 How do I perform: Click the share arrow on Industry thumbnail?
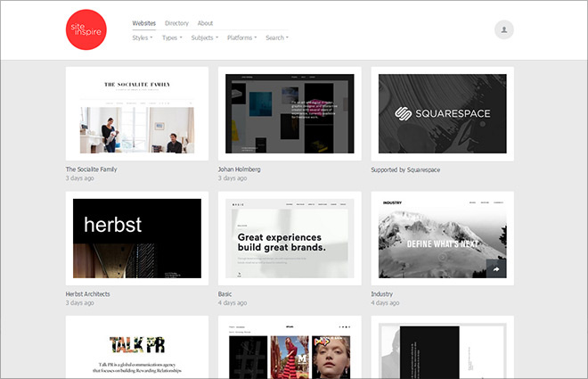click(x=496, y=268)
